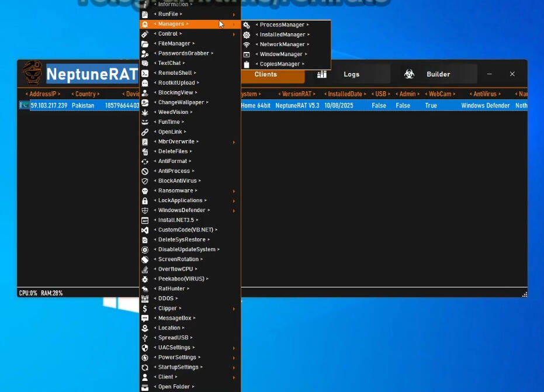Click the USB icon beside SpreadUSB

145,338
